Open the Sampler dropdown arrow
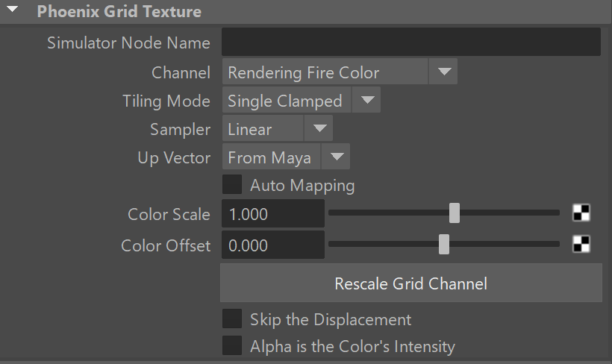This screenshot has height=364, width=612. [x=319, y=128]
